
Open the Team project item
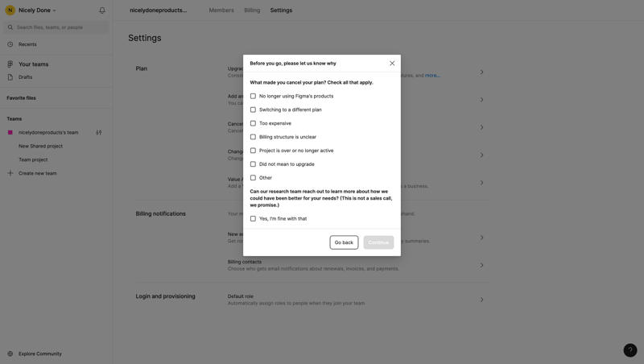click(x=33, y=159)
